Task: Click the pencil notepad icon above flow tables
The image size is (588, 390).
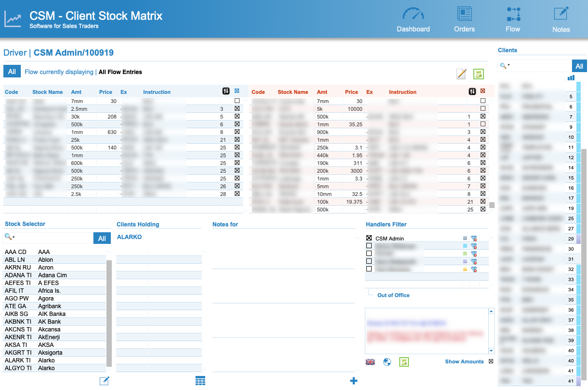Action: (462, 74)
